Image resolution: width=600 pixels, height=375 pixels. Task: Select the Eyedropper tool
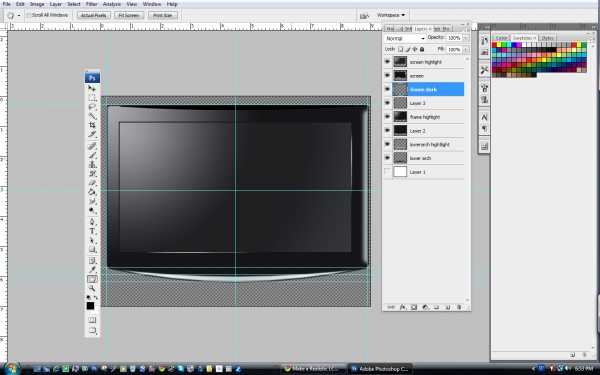(x=92, y=270)
